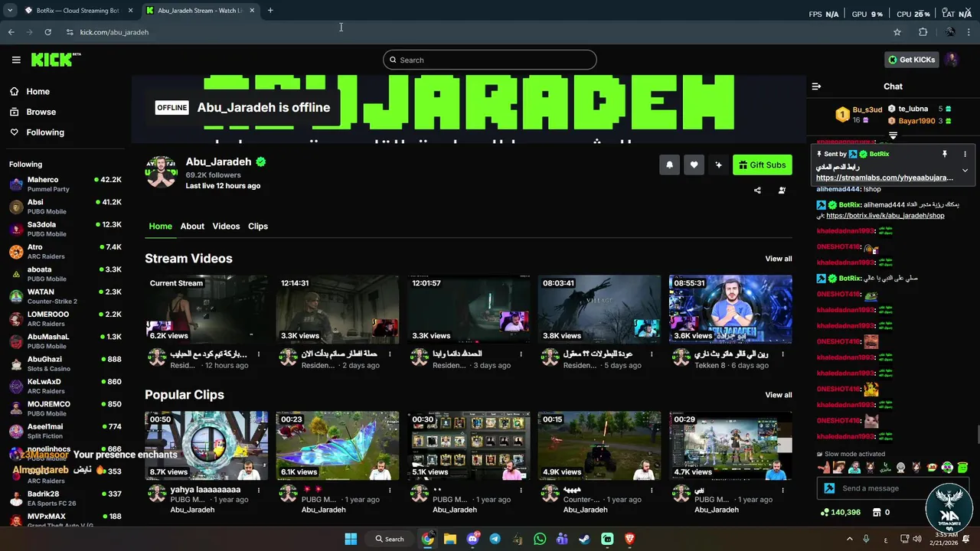Insert the gray smiling ghost emote

pos(901,468)
